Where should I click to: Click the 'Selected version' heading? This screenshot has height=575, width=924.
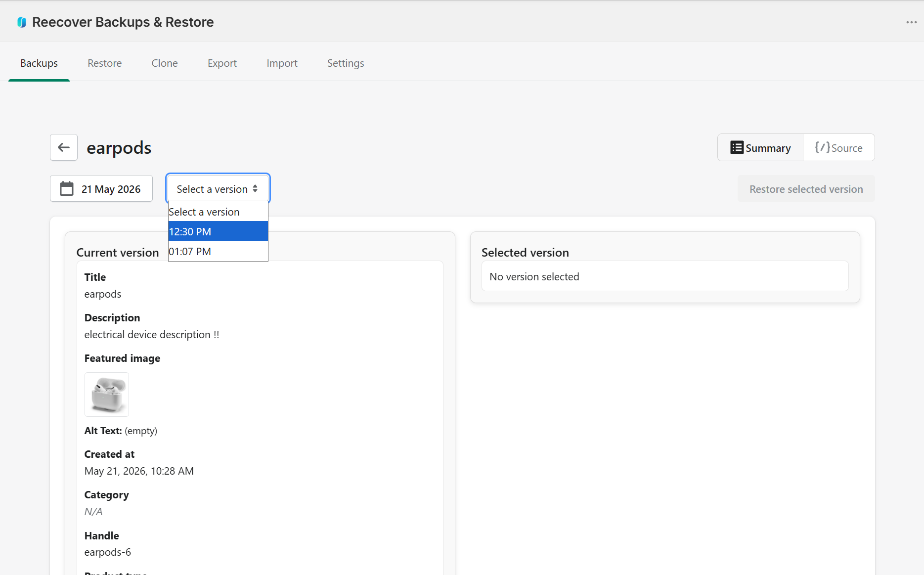525,253
